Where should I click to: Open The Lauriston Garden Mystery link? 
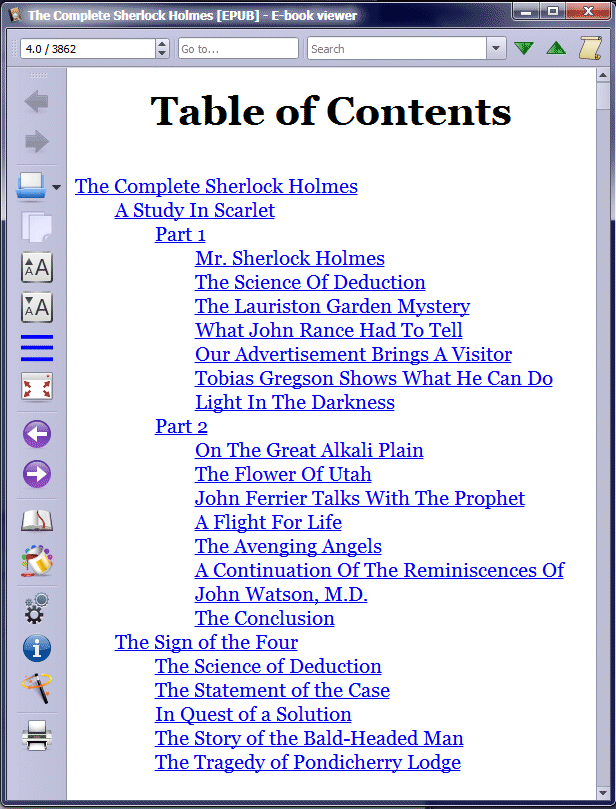coord(332,306)
